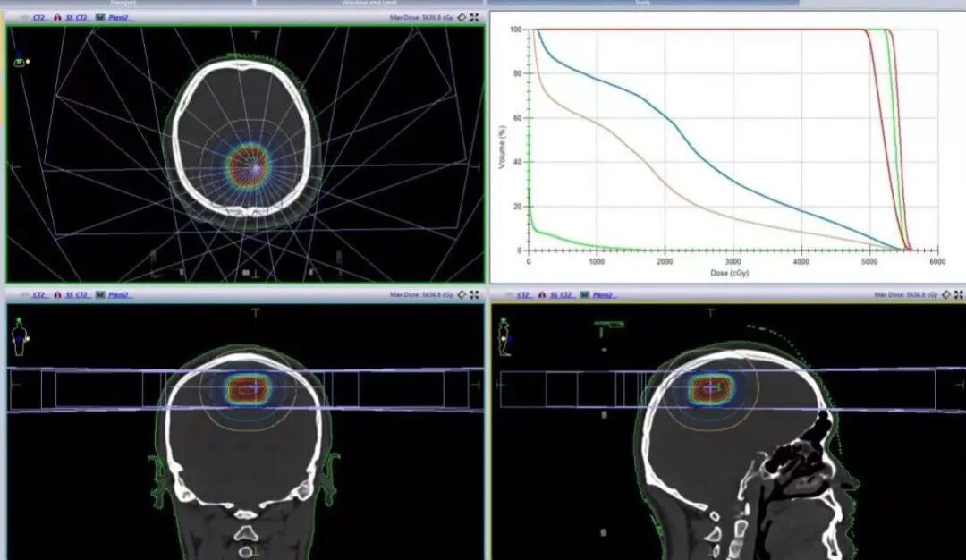Click the Volume (%) axis label
Screen dimensions: 966x560
point(502,147)
